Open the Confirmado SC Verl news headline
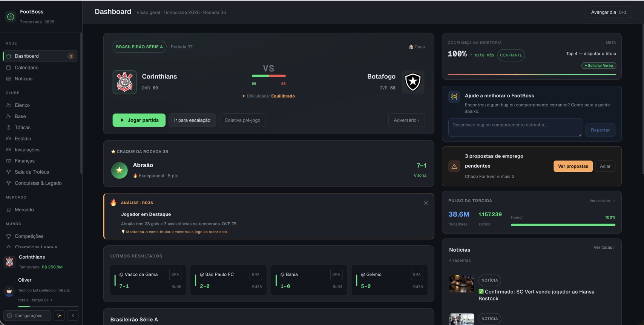The height and width of the screenshot is (325, 644). click(x=536, y=295)
